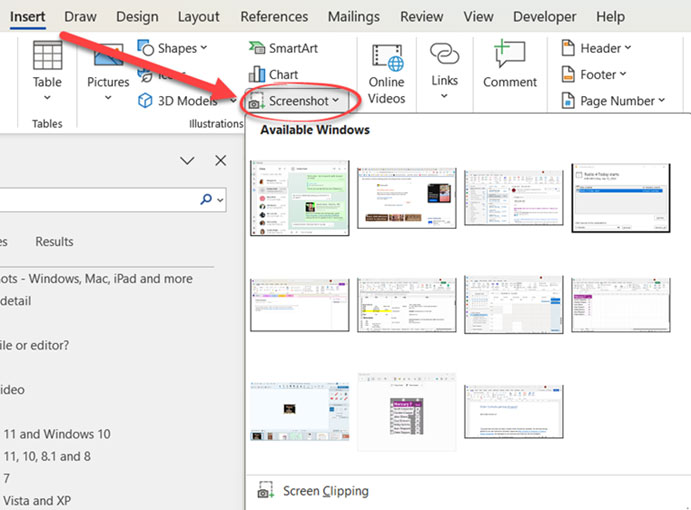Click the Links icon
Screen dimensions: 691x510
(x=444, y=62)
